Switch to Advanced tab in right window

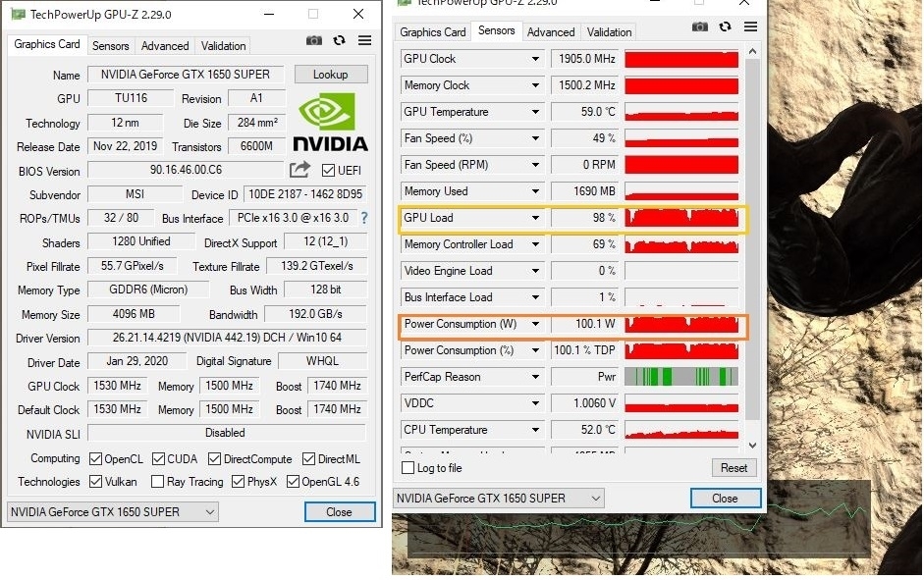click(x=551, y=32)
